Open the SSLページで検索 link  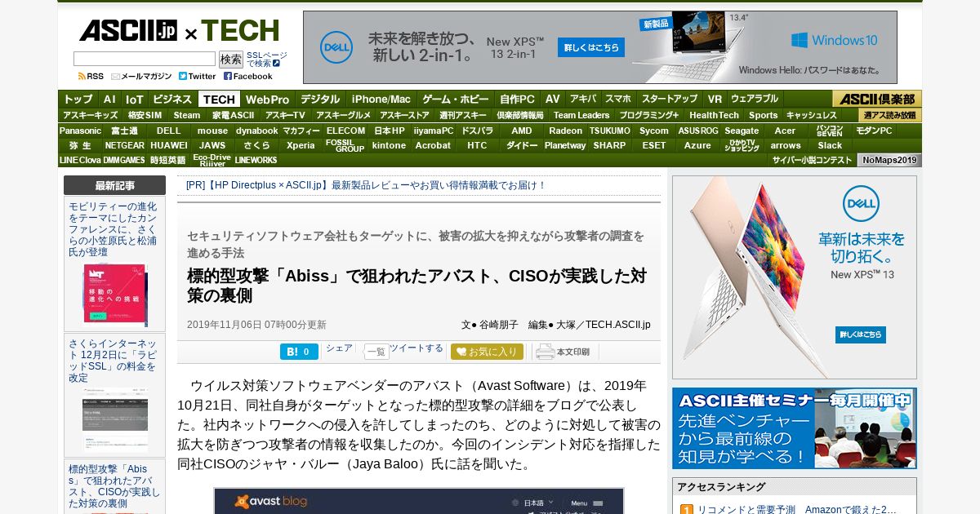(x=266, y=59)
